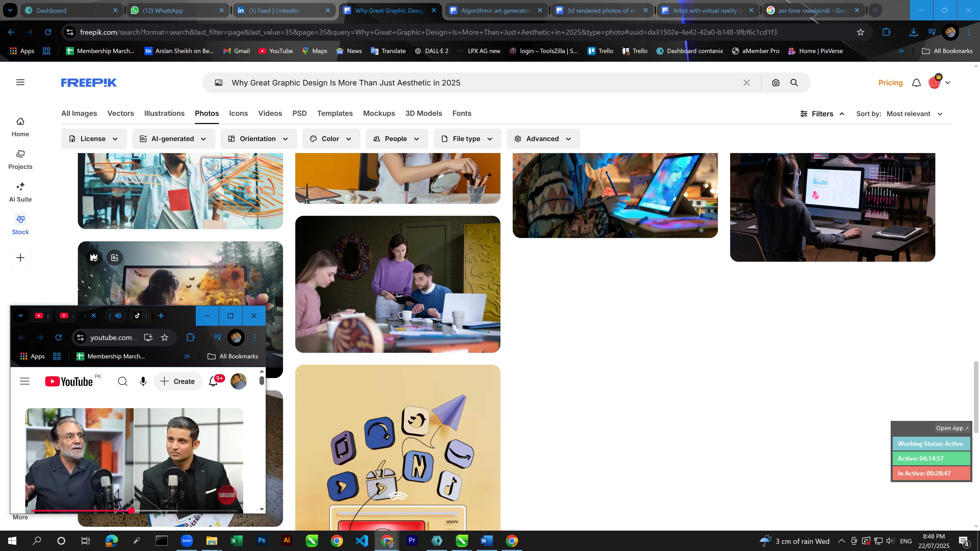Open Sort by Most relevant dropdown

click(x=914, y=114)
